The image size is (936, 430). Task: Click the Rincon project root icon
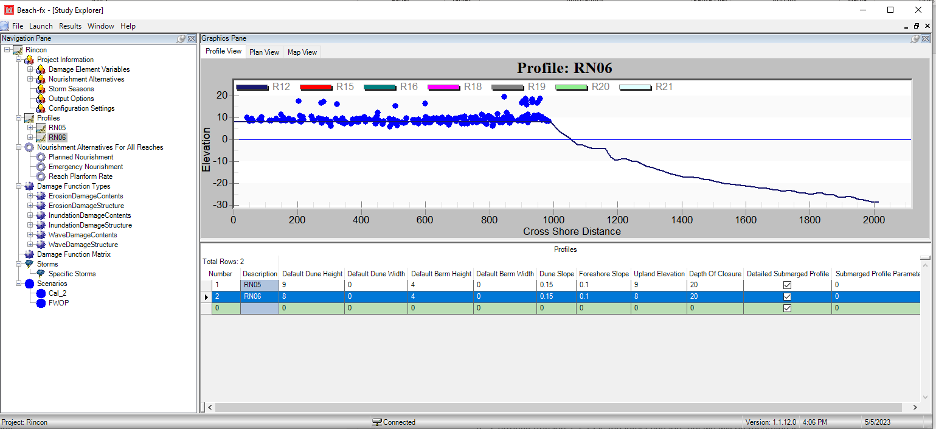pyautogui.click(x=17, y=50)
